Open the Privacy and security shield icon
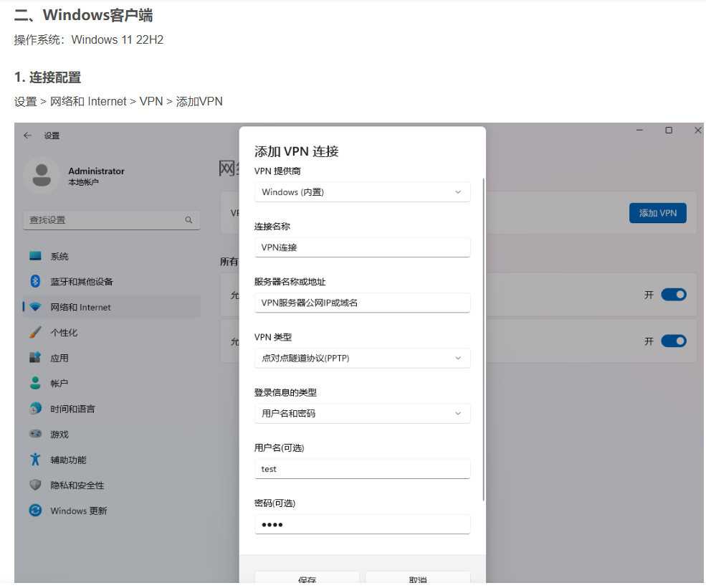This screenshot has width=706, height=588. [35, 485]
